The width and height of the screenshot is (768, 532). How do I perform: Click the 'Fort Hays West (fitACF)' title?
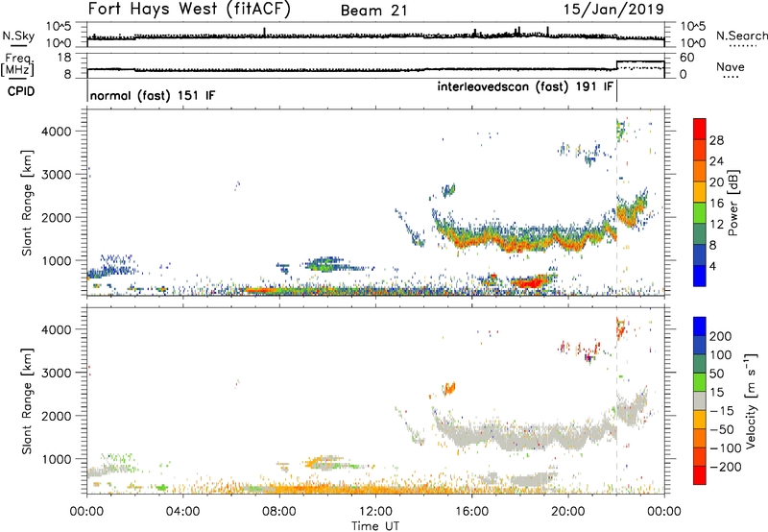[x=189, y=10]
